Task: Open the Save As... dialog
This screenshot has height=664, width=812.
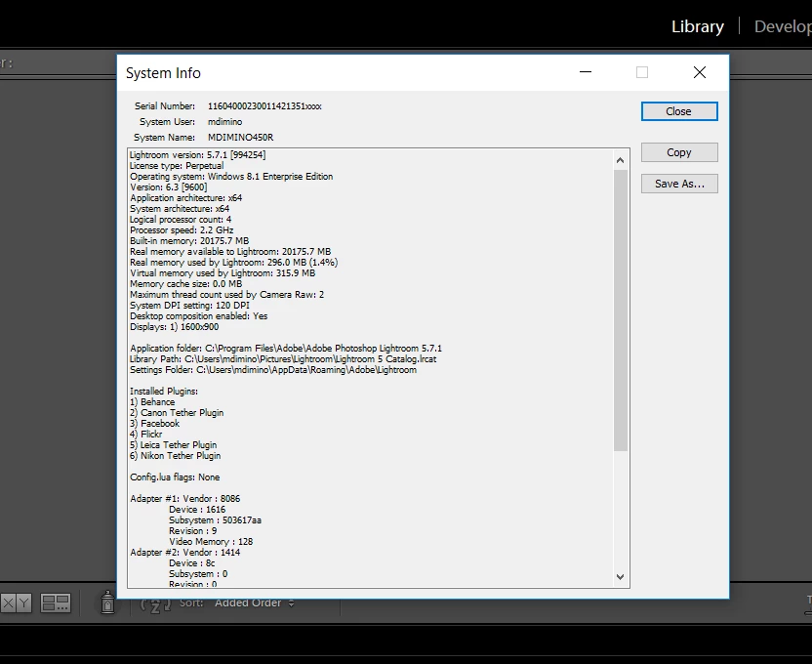Action: [679, 184]
